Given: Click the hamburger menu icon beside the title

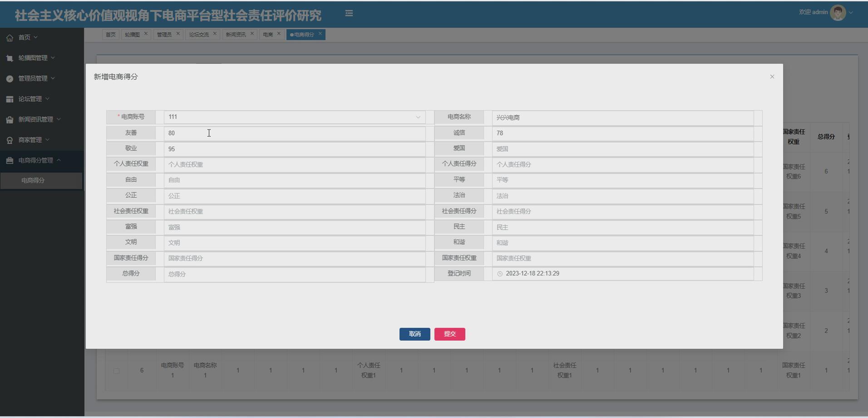Looking at the screenshot, I should click(349, 13).
